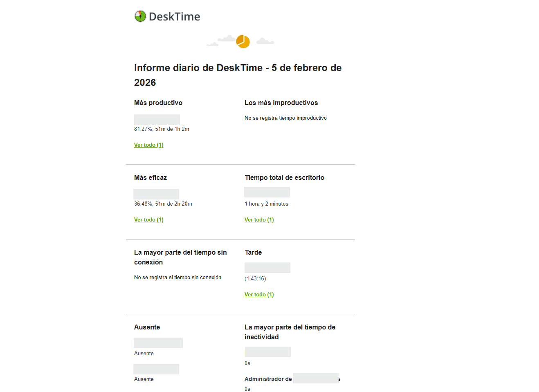Select redacted name under tiempo de inactividad heading
539x392 pixels.
(x=268, y=352)
